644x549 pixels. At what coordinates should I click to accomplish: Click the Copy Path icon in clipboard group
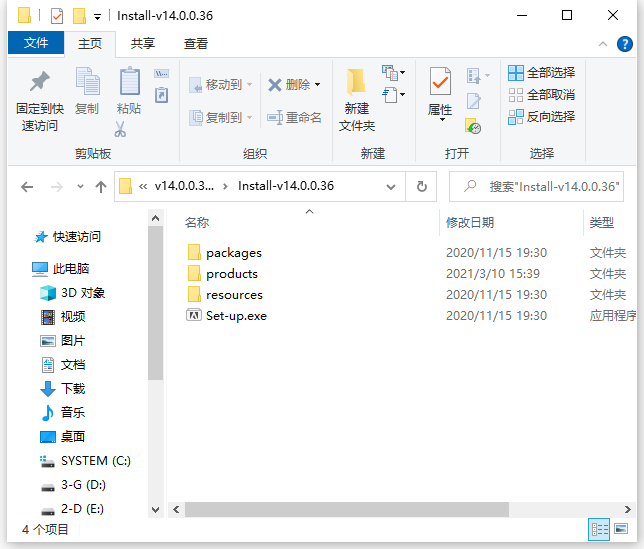pos(161,74)
